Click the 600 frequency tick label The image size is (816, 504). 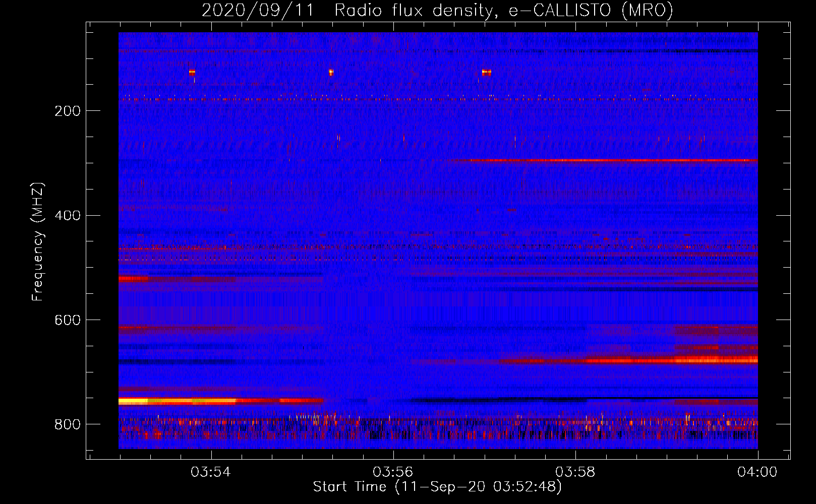[68, 321]
